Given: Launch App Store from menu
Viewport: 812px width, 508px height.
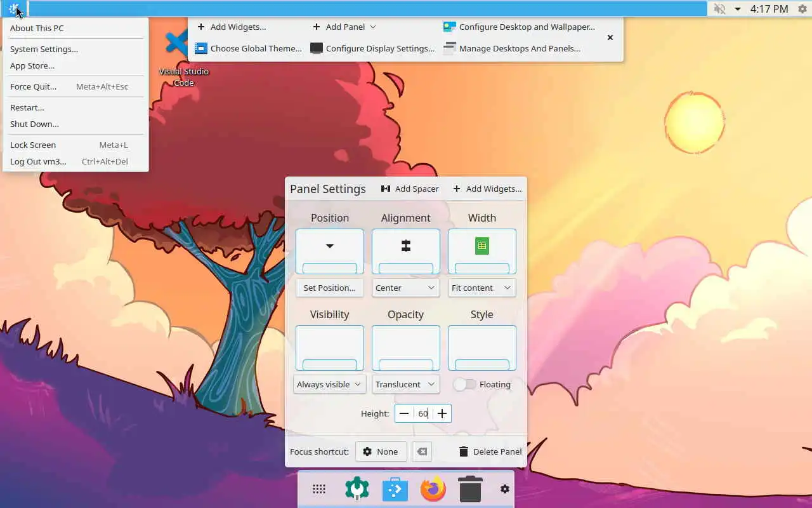Looking at the screenshot, I should (75, 65).
